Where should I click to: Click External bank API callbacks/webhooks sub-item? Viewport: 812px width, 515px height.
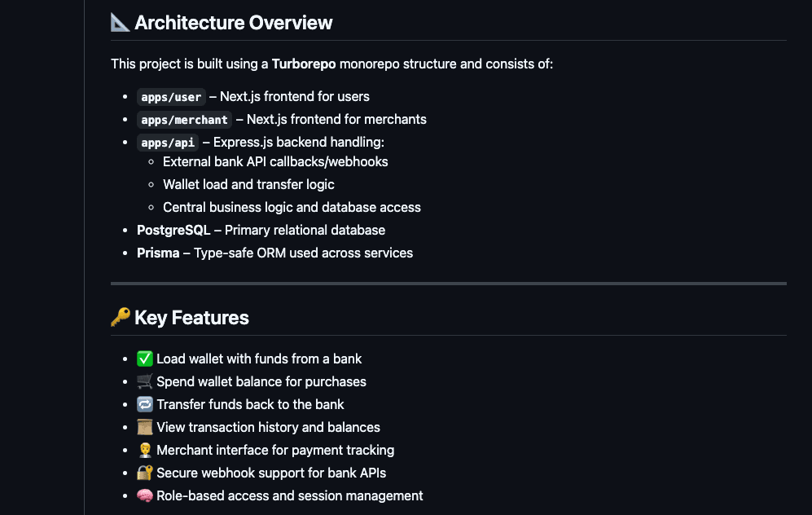coord(275,161)
